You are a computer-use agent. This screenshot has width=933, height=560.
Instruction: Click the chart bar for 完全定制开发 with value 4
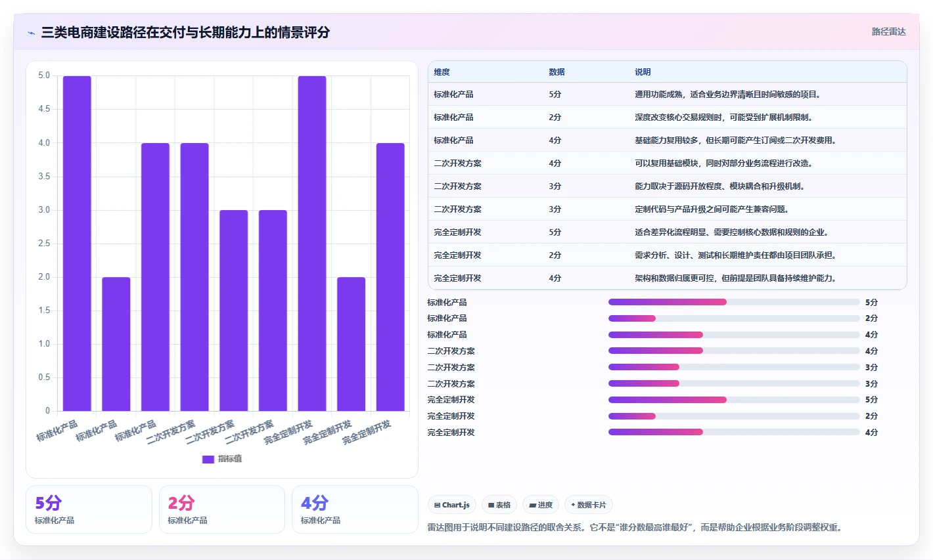click(x=390, y=277)
